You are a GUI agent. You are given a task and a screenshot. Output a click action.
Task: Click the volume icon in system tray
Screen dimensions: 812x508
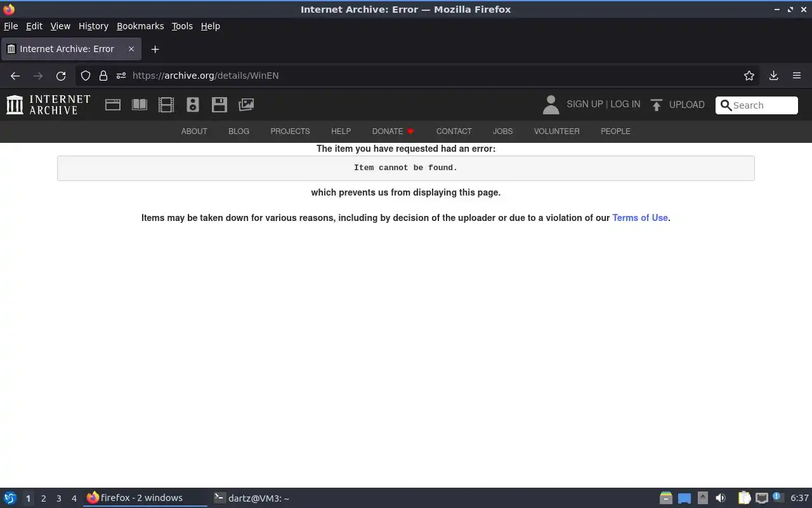click(x=721, y=498)
